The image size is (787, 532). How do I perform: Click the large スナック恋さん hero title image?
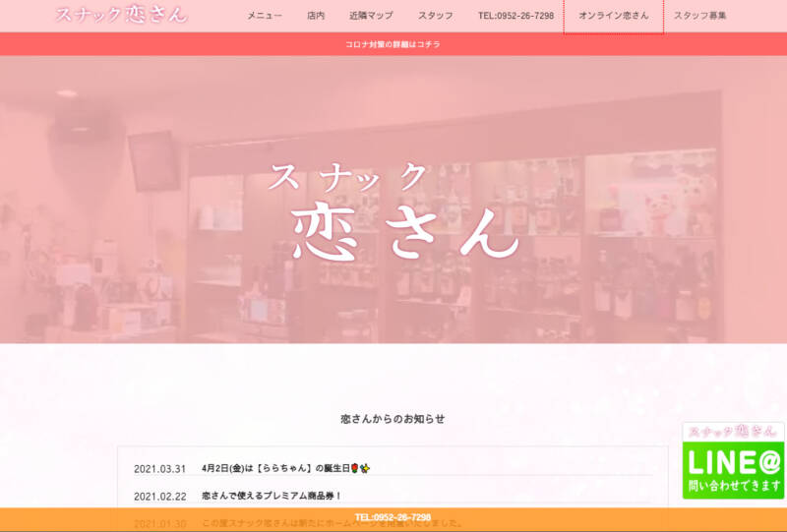[x=394, y=210]
